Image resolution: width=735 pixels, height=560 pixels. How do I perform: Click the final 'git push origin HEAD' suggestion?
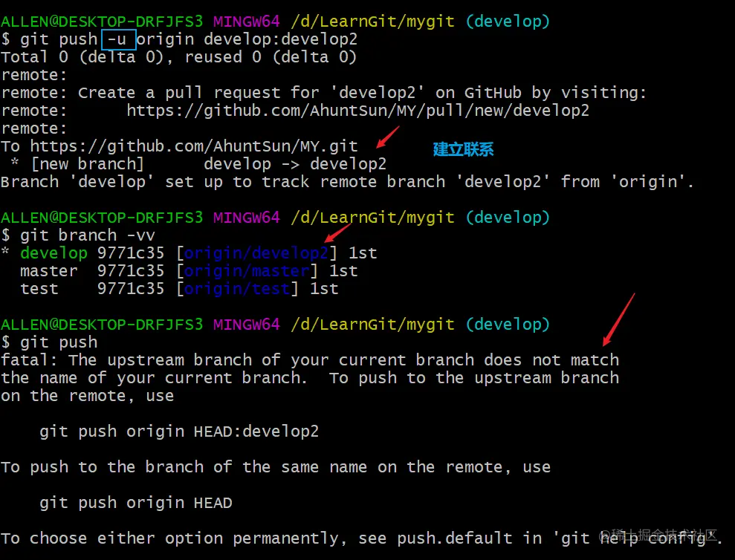[136, 503]
